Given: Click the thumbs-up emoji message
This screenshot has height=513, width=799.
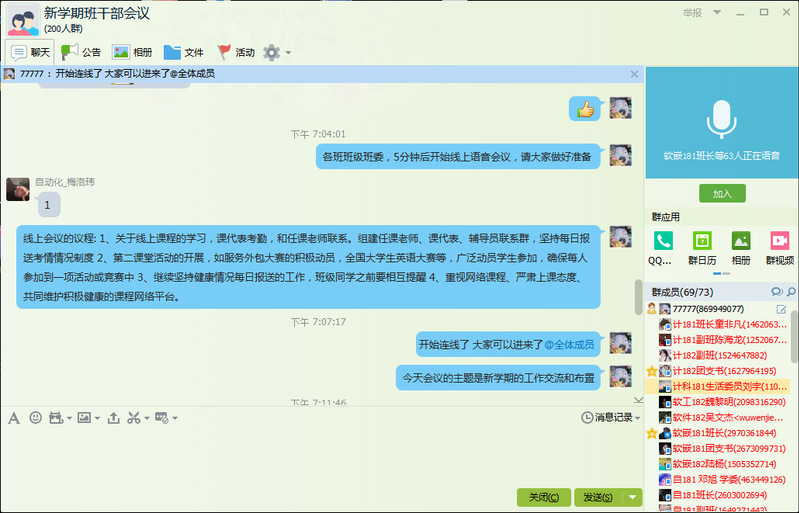Looking at the screenshot, I should [x=586, y=109].
